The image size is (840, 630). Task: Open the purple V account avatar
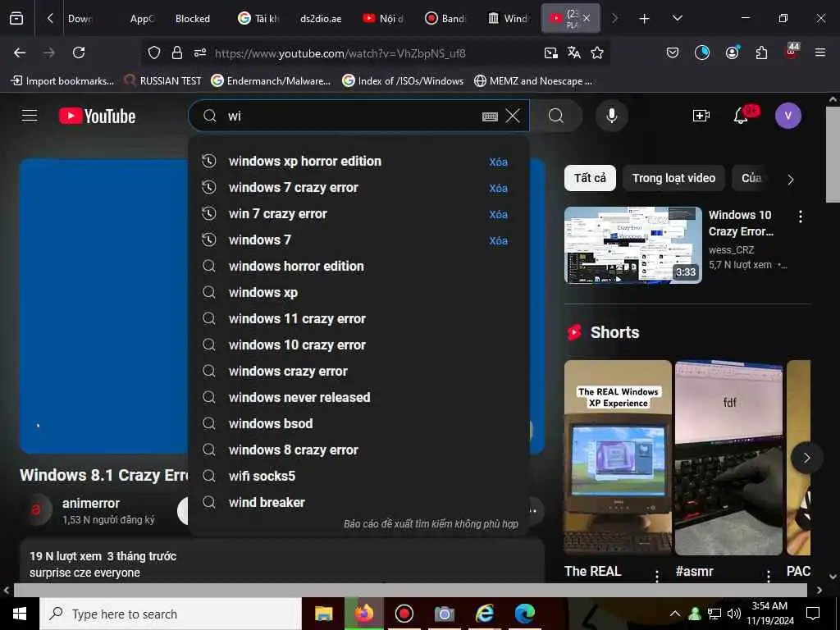(787, 116)
